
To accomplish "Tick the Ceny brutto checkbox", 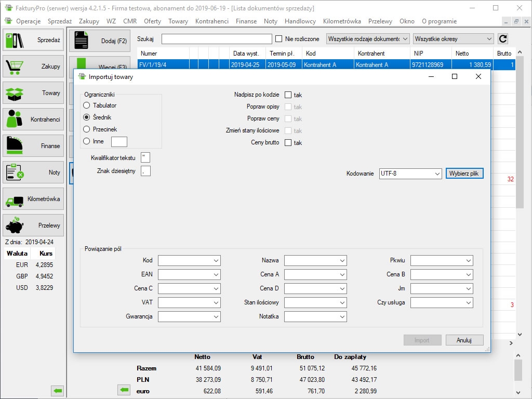I will (x=288, y=143).
